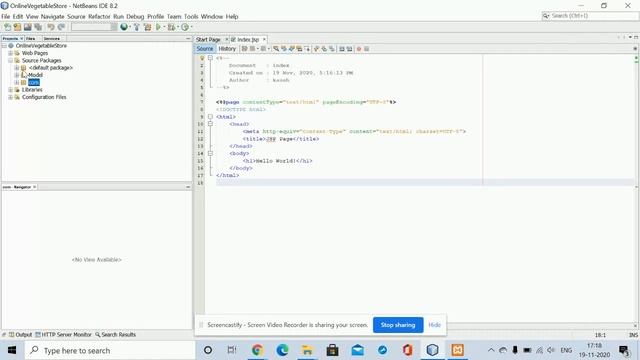
Task: Toggle Rectangular Selection icon in editor toolbar
Action: point(307,49)
